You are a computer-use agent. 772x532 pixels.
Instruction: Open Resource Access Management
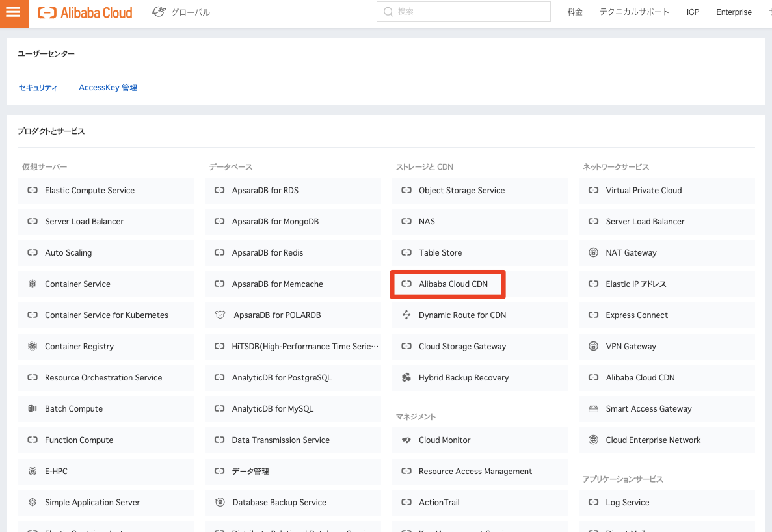[x=480, y=471]
